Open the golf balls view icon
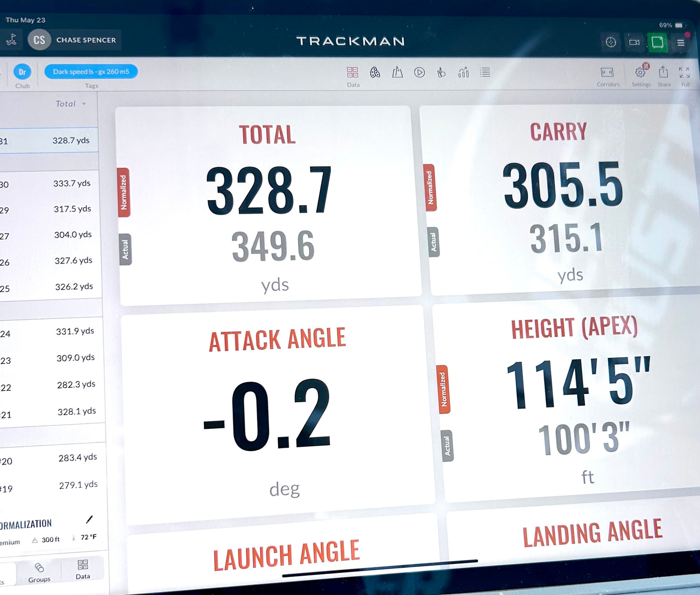This screenshot has height=595, width=700. coord(375,73)
